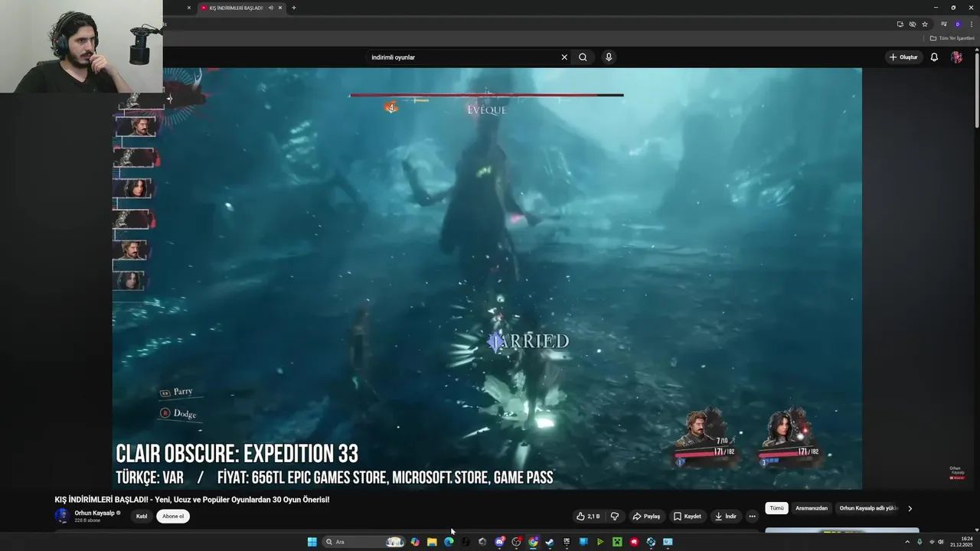Open Minecraft creeper icon from taskbar
Image resolution: width=980 pixels, height=551 pixels.
coord(617,542)
